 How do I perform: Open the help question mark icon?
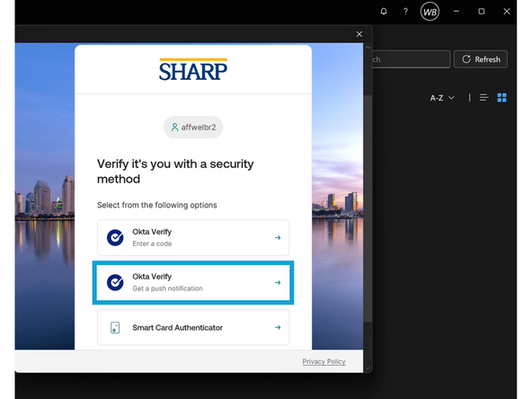(405, 12)
